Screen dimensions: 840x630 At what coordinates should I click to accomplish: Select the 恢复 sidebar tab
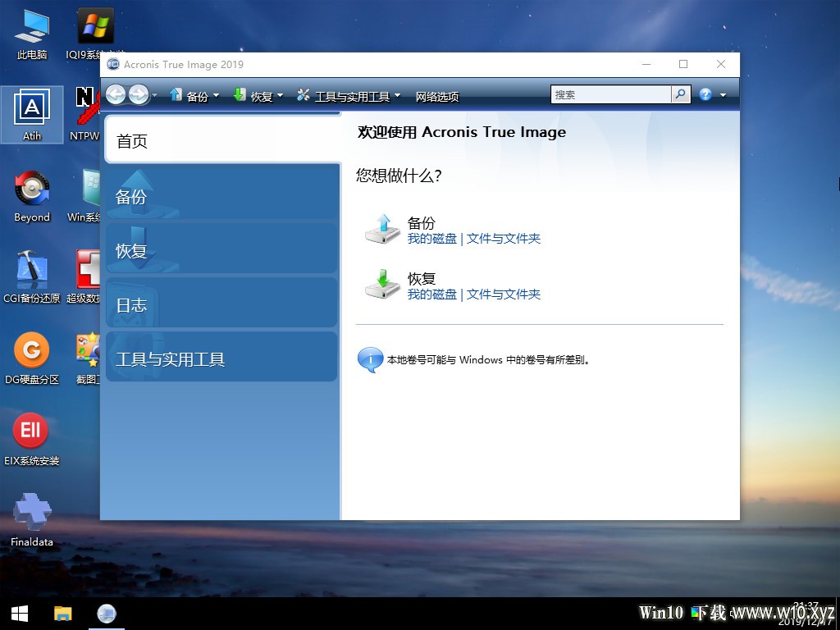pyautogui.click(x=221, y=249)
